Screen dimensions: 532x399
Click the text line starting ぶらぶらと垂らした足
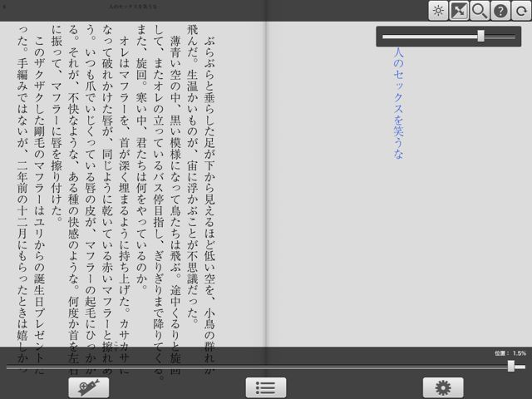click(x=209, y=204)
